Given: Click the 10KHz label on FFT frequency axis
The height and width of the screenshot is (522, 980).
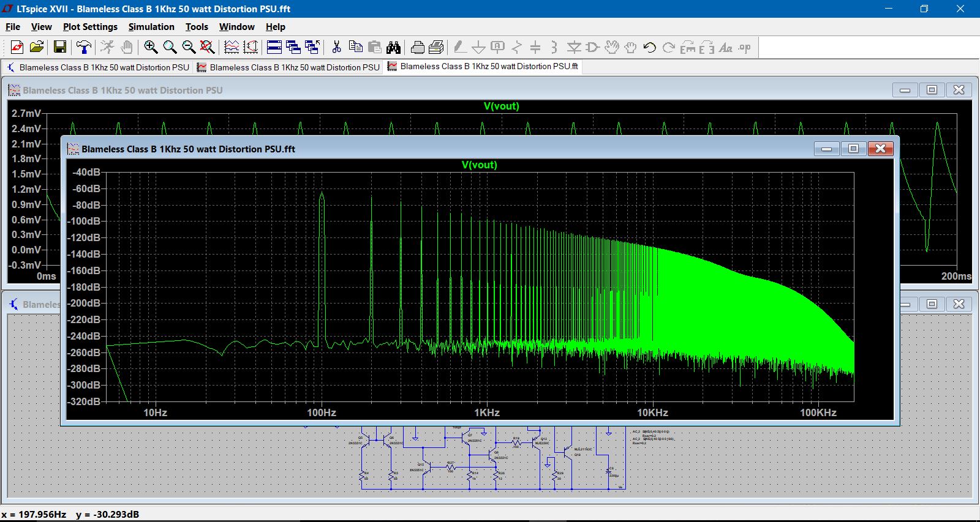Looking at the screenshot, I should tap(652, 412).
